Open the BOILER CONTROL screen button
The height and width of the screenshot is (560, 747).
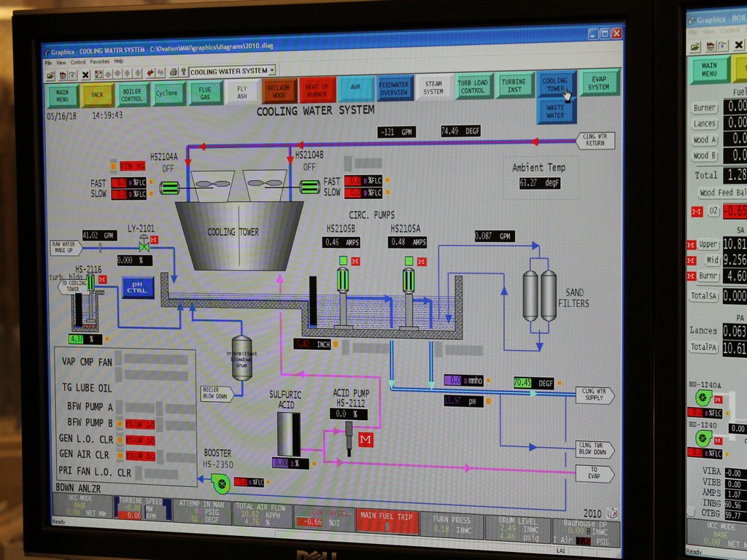[x=131, y=95]
